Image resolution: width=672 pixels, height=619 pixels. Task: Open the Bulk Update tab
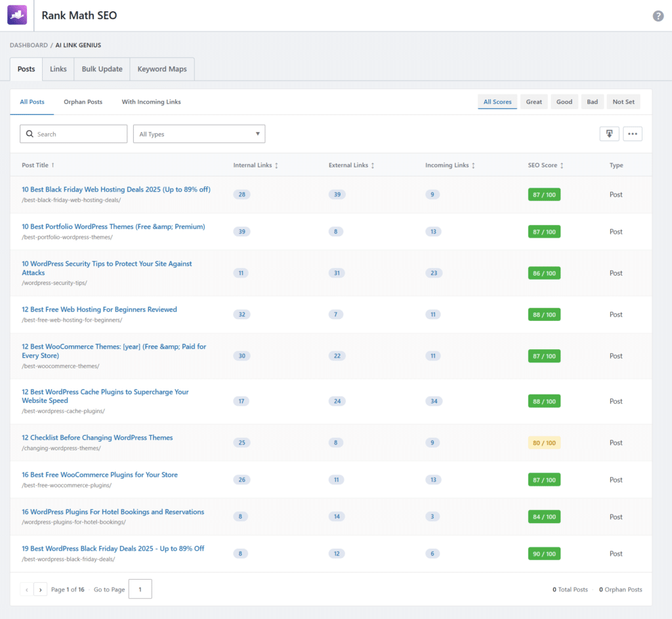click(102, 69)
